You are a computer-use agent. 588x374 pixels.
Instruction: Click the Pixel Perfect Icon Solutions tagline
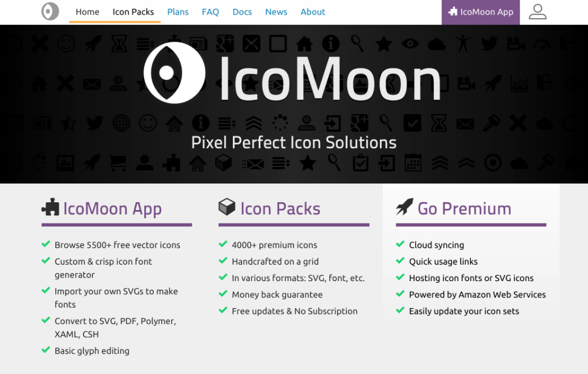click(294, 142)
